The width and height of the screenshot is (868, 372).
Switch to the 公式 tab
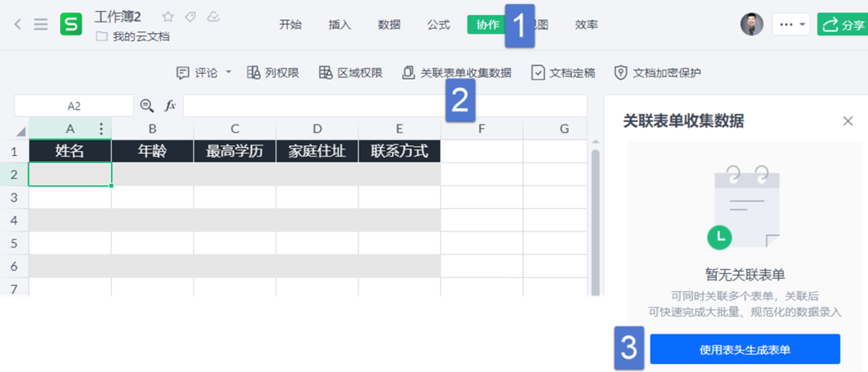439,24
